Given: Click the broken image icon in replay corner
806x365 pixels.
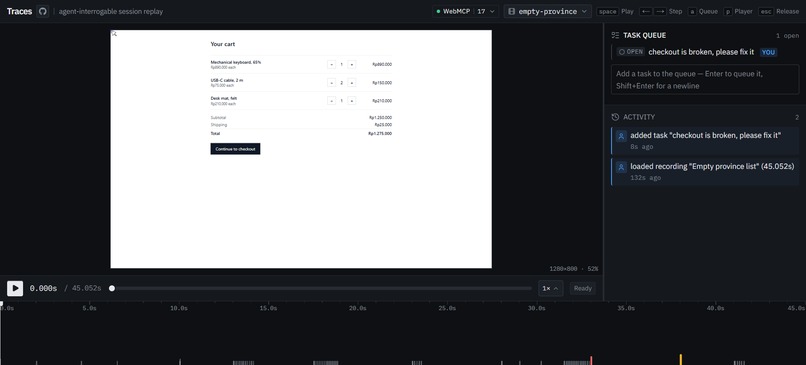Looking at the screenshot, I should click(x=114, y=33).
